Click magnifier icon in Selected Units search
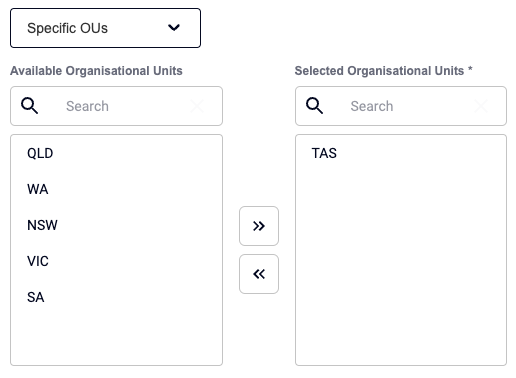The width and height of the screenshot is (516, 378). [314, 106]
